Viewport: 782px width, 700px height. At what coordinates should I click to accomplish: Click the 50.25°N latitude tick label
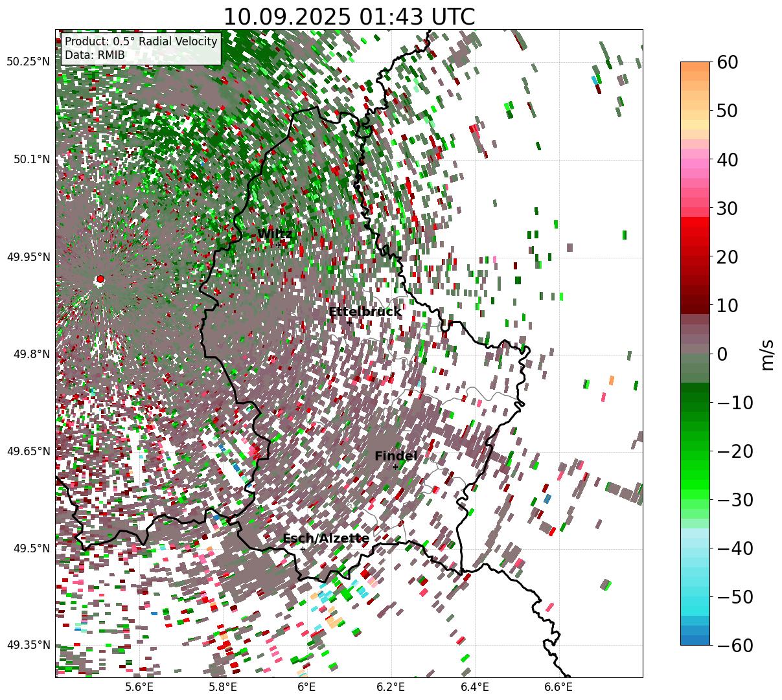[28, 62]
